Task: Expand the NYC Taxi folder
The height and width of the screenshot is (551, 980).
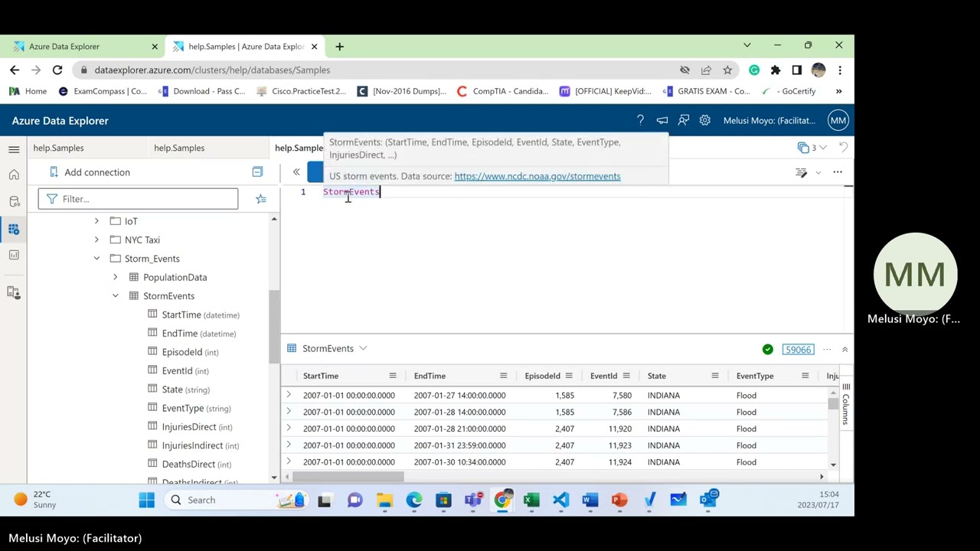Action: [96, 240]
